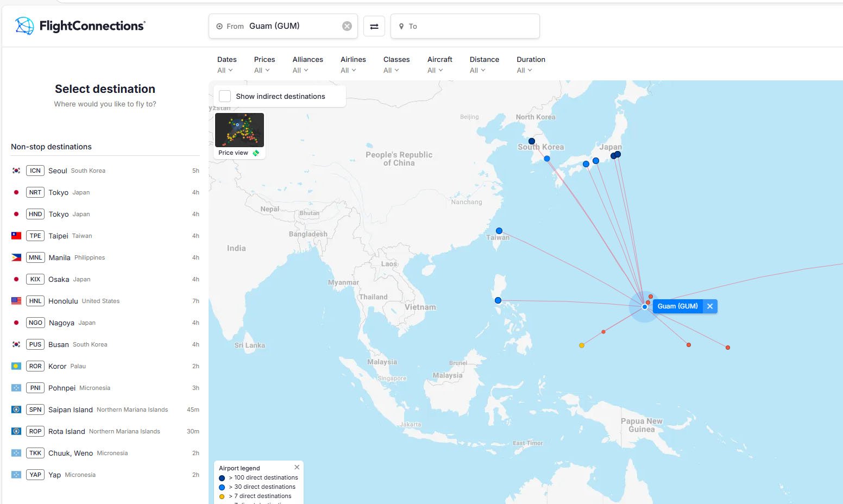The image size is (843, 504).
Task: Open the Alliances filter dropdown
Action: click(307, 65)
